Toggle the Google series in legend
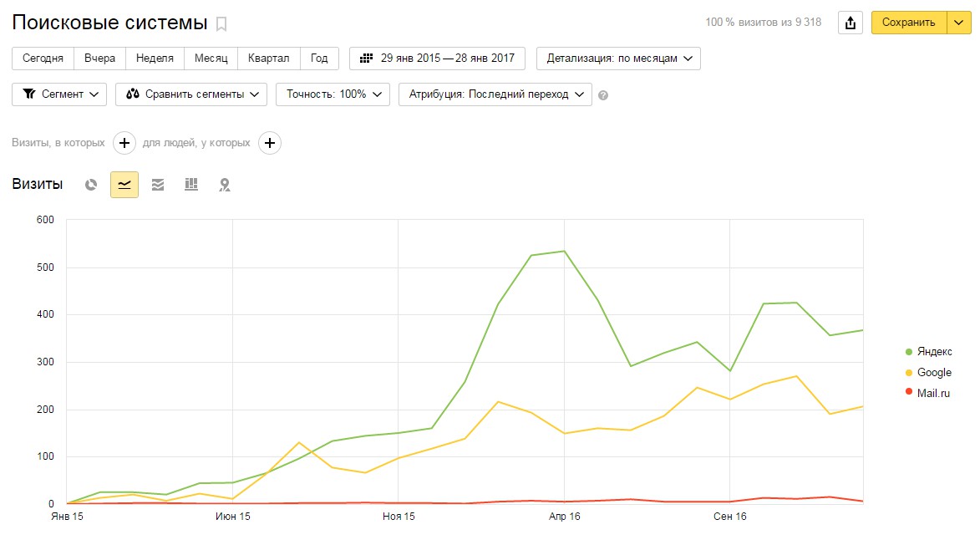The height and width of the screenshot is (540, 980). coord(928,373)
